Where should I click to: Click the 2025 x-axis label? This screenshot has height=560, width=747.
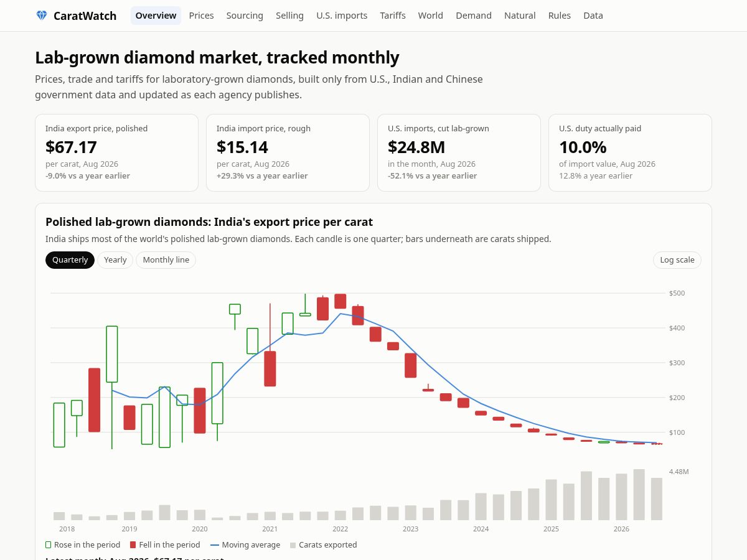tap(551, 529)
